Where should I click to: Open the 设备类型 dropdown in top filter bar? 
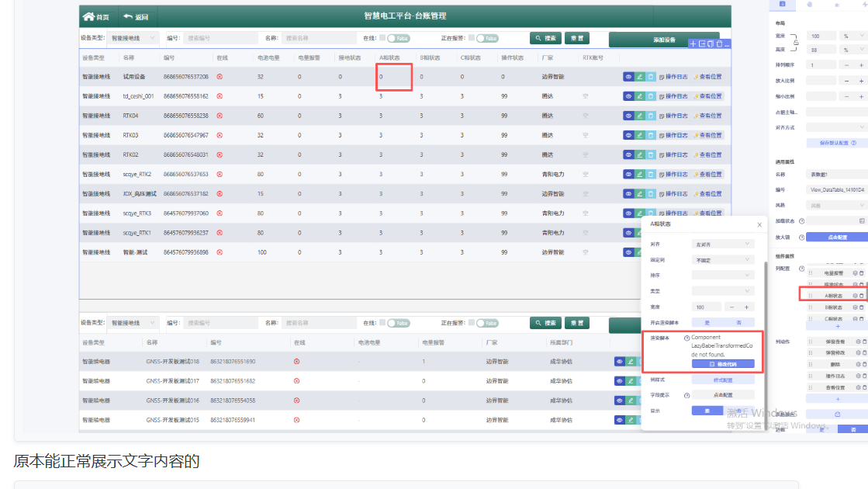tap(133, 38)
